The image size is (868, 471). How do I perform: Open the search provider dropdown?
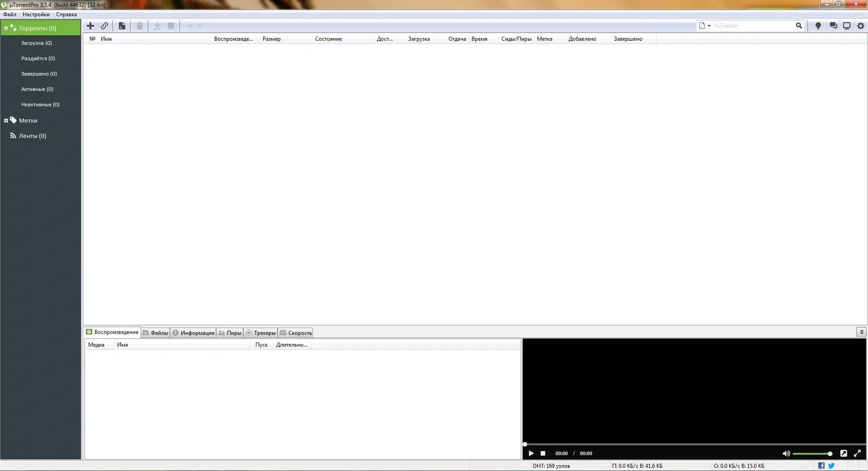[708, 26]
